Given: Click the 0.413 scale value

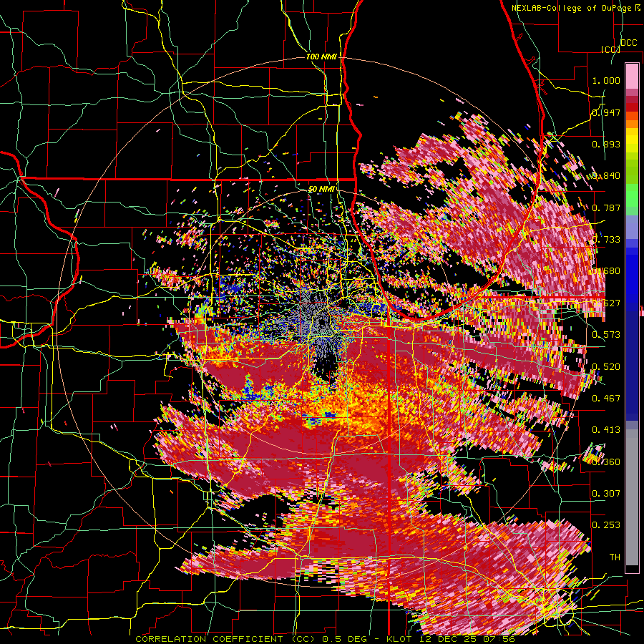Looking at the screenshot, I should pos(606,430).
